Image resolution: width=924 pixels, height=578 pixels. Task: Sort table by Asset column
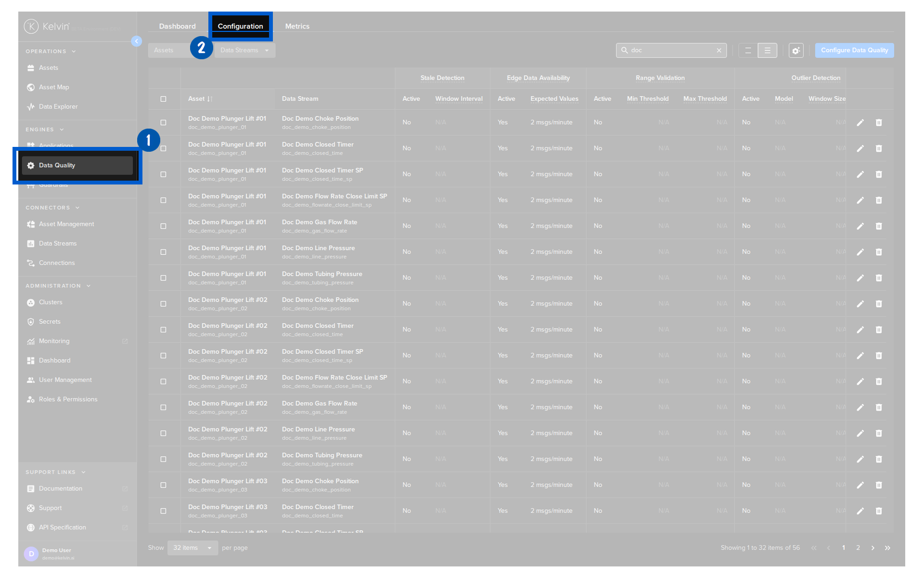(x=200, y=99)
